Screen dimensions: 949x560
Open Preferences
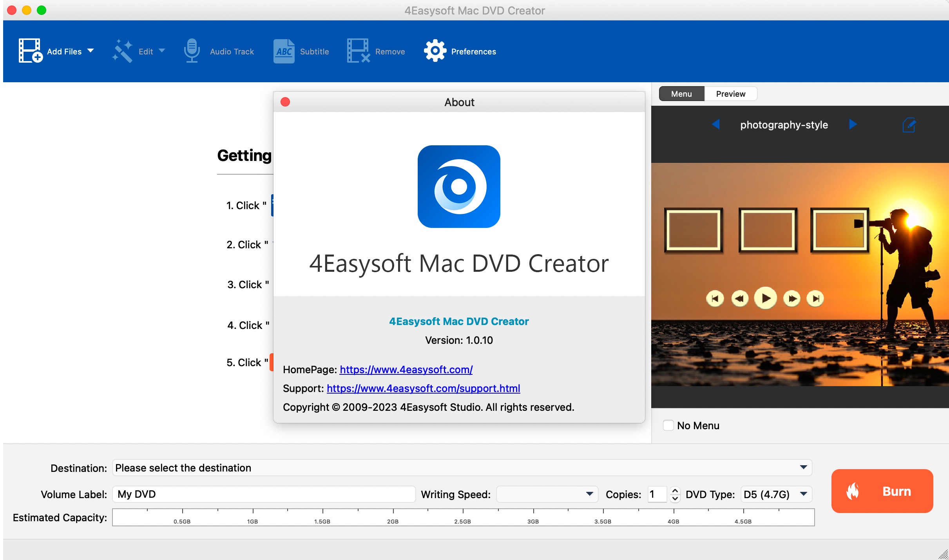[461, 51]
